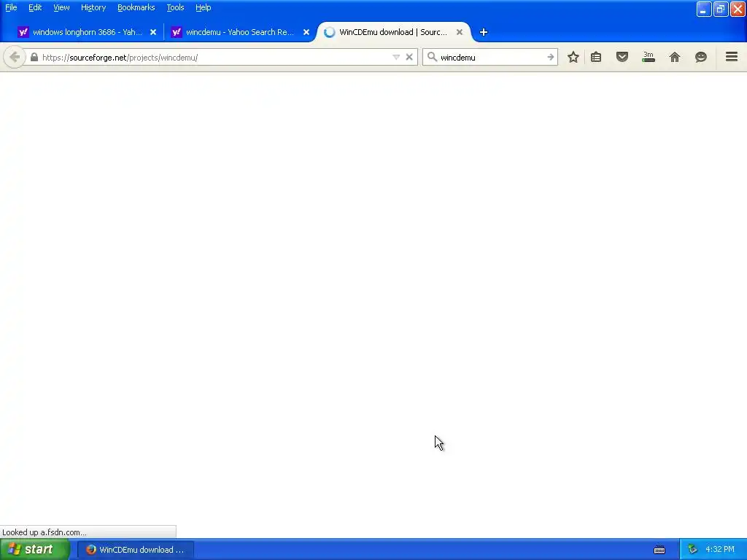Viewport: 747px width, 560px height.
Task: Click the search magnifier icon
Action: 432,57
